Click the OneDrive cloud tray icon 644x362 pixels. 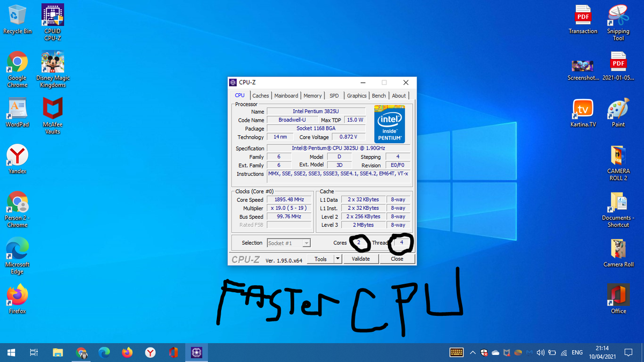[x=495, y=352]
